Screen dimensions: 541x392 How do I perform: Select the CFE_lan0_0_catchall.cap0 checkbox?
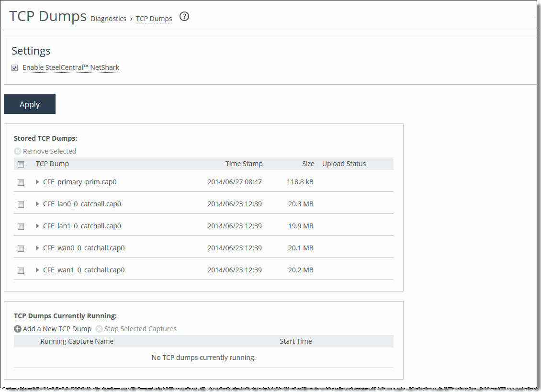coord(21,204)
